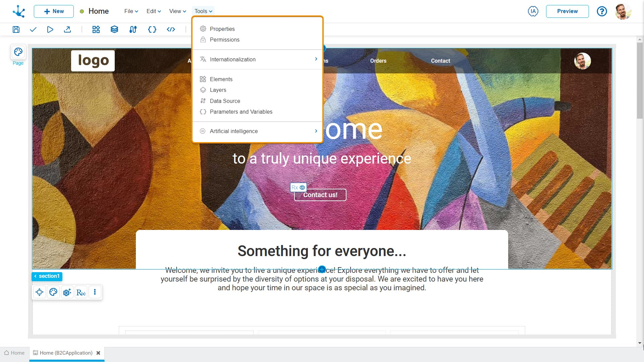
Task: Click the publish/export arrow icon
Action: pyautogui.click(x=67, y=29)
